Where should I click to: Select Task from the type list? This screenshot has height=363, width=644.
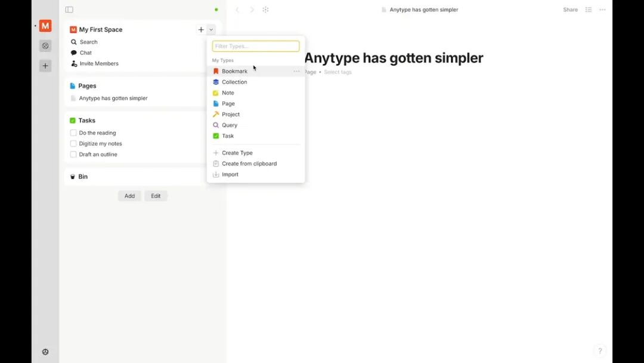(256, 136)
